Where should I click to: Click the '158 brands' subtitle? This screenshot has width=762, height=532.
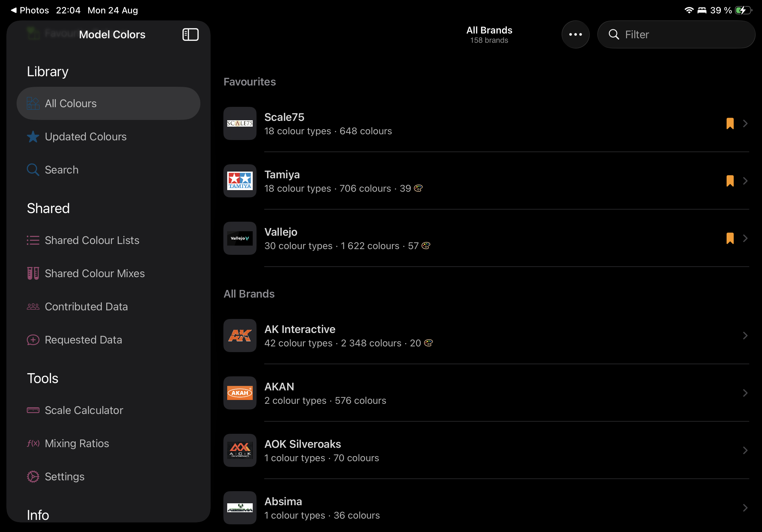(489, 40)
